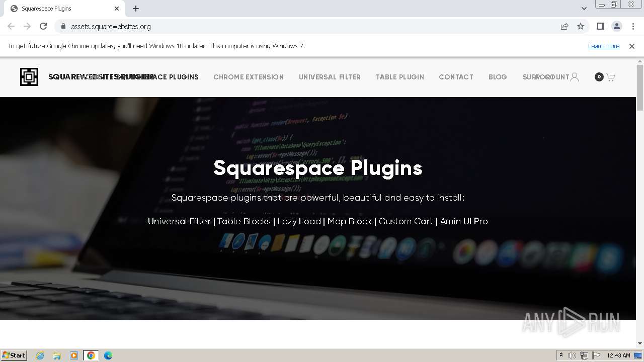This screenshot has width=644, height=362.
Task: Open Windows Media Player taskbar icon
Action: click(74, 355)
